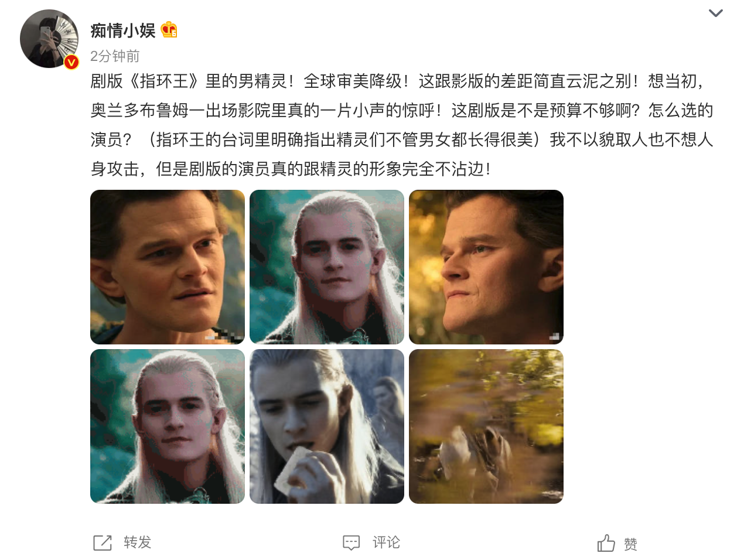
Task: Open the user's avatar photo
Action: click(x=49, y=39)
